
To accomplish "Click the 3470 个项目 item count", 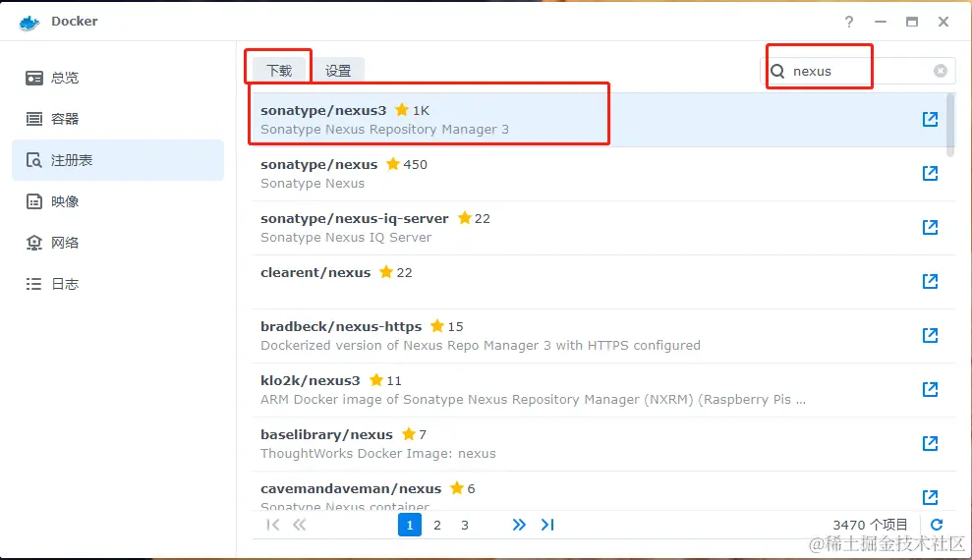I will click(870, 525).
